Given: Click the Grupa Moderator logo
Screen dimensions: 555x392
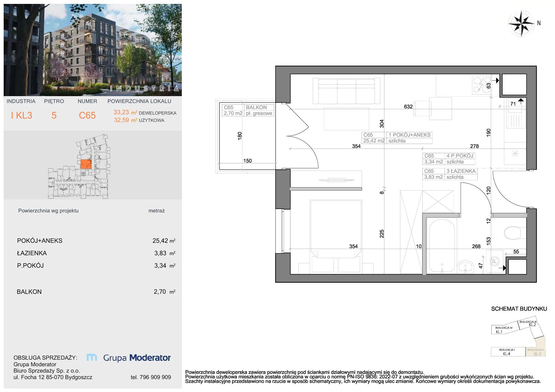Looking at the screenshot, I should tap(129, 358).
